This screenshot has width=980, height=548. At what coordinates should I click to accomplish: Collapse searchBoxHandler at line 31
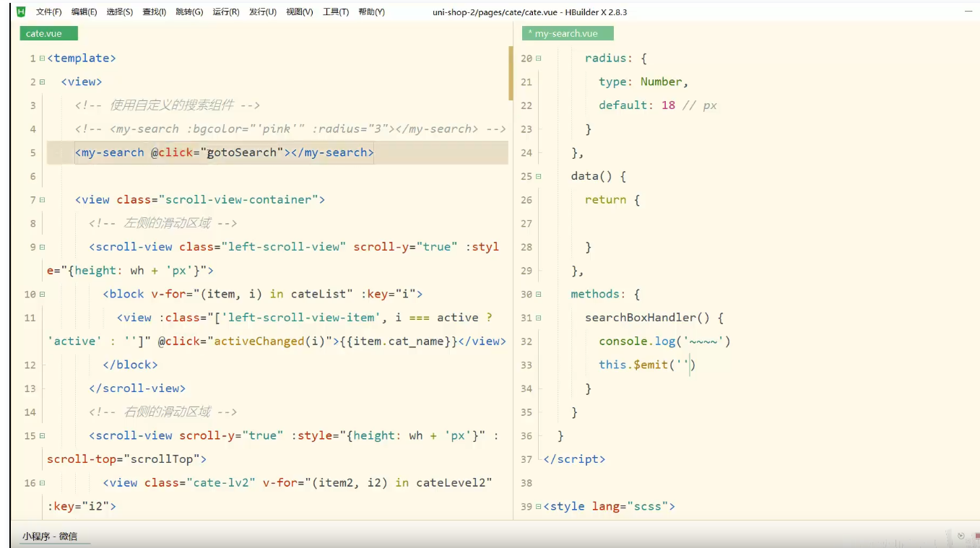538,318
